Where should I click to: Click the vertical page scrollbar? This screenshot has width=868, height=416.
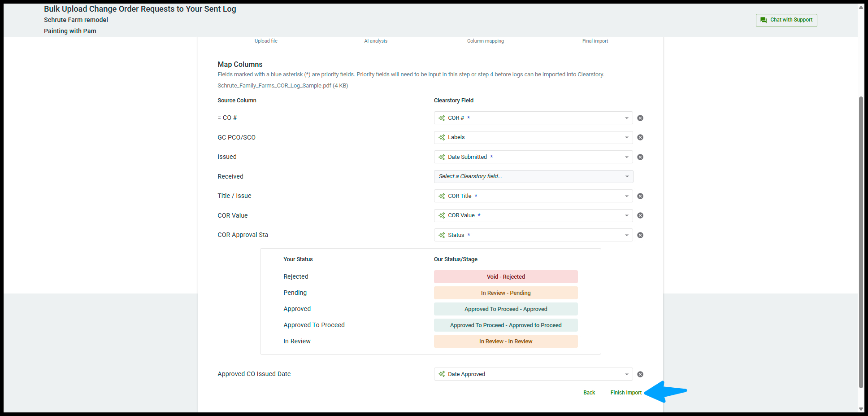(x=860, y=242)
